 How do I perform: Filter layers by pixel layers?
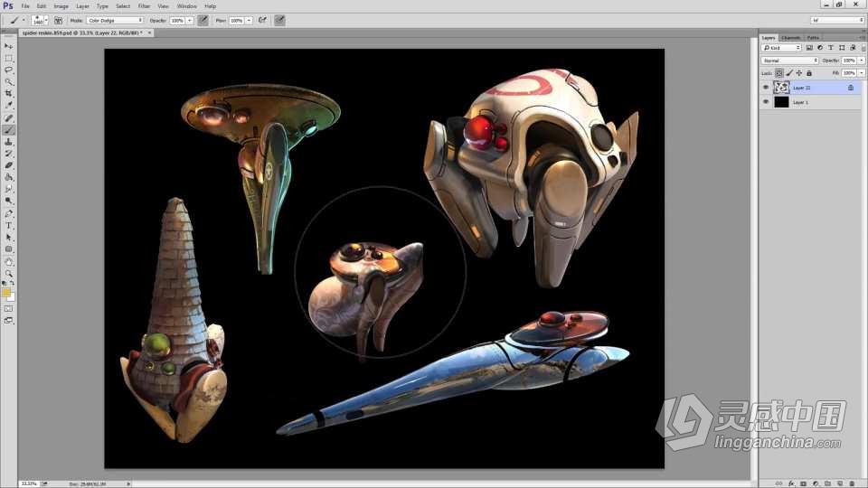coord(809,48)
